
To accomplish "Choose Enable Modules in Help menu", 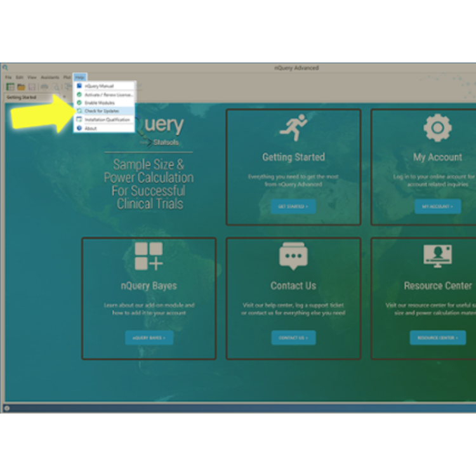I will [100, 103].
